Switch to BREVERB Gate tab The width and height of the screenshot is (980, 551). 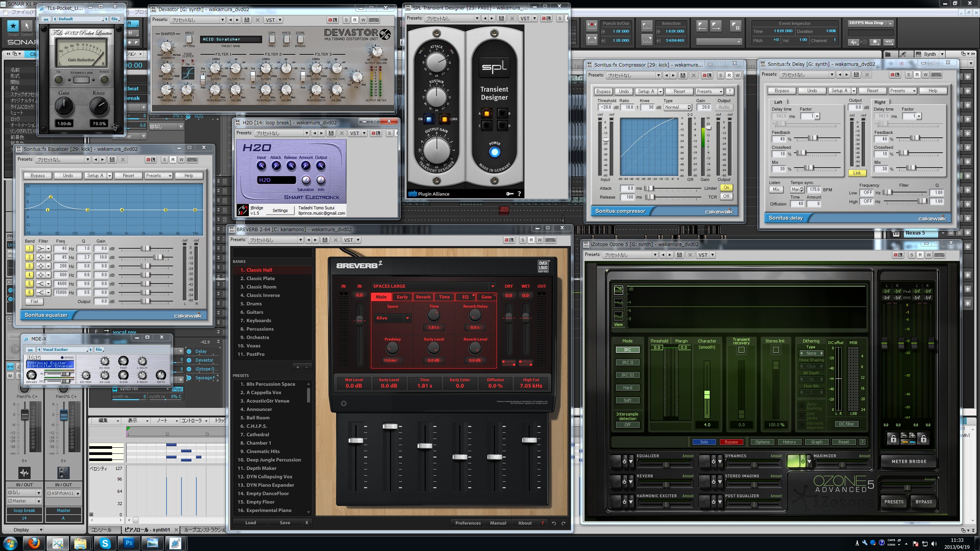point(487,297)
